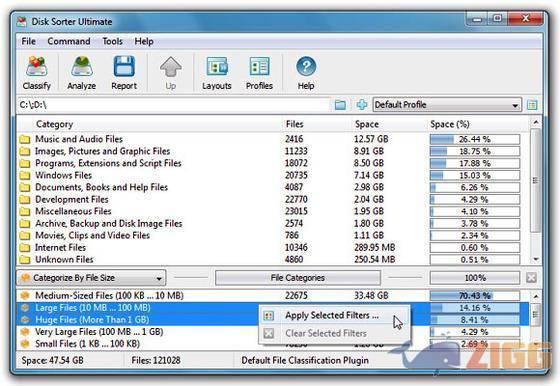560x386 pixels.
Task: Open the Command menu
Action: (69, 41)
